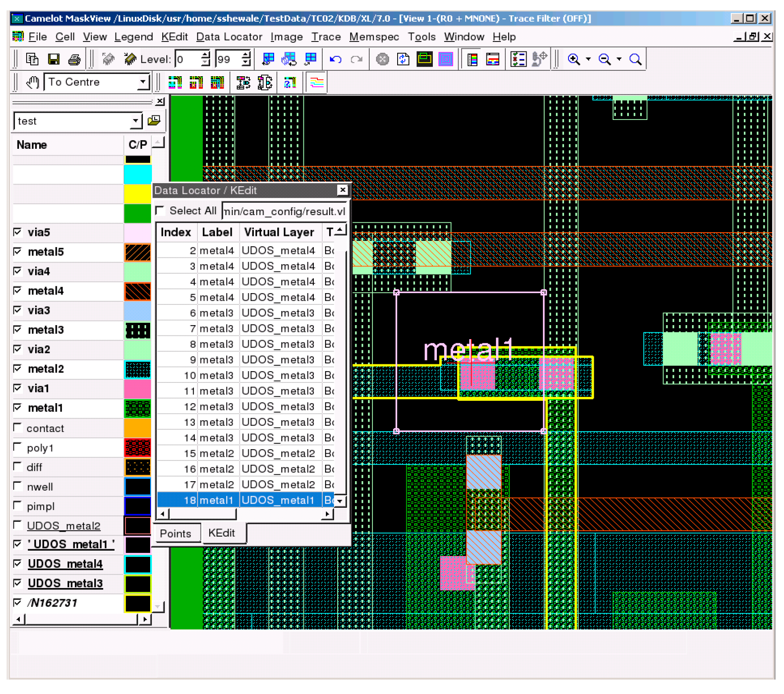This screenshot has width=784, height=694.
Task: Expand the test legend dropdown
Action: (x=136, y=121)
